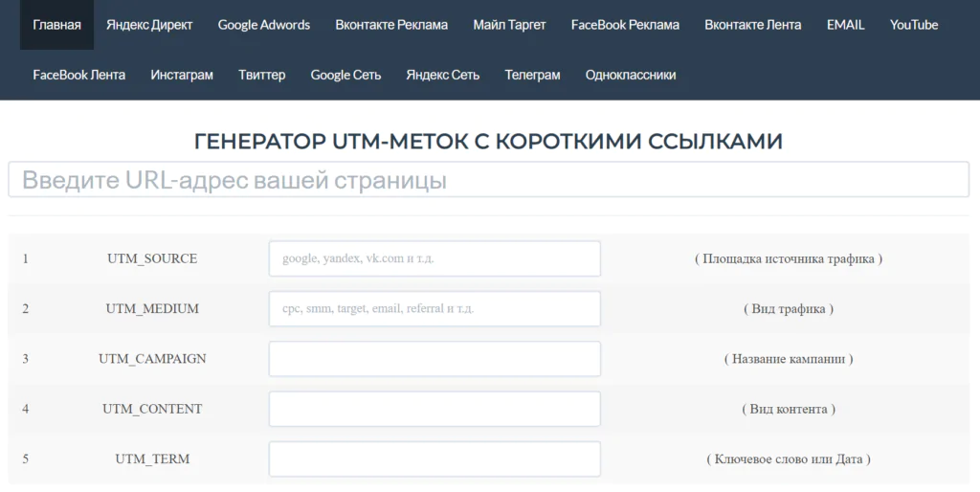Select the EMAIL navigation item

click(846, 25)
